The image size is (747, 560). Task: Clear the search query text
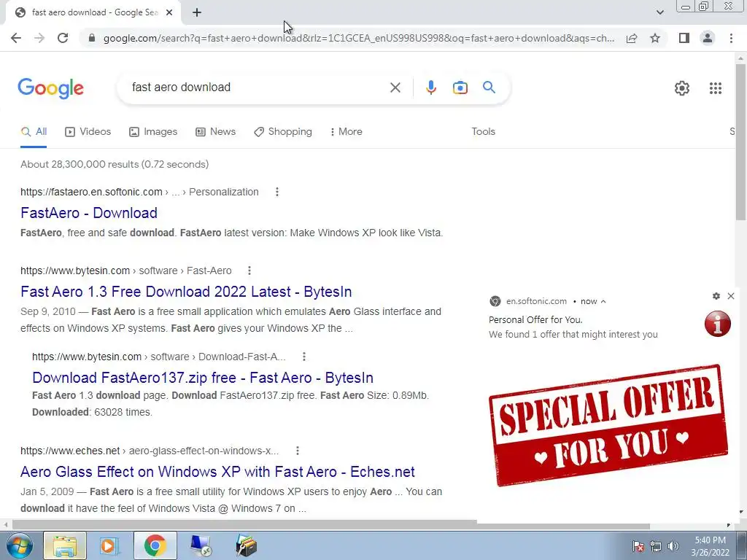tap(395, 87)
